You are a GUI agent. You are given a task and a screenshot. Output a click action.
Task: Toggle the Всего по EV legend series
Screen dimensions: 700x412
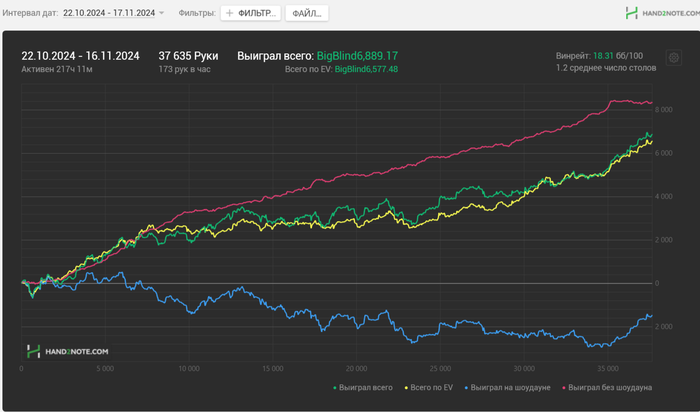point(428,387)
